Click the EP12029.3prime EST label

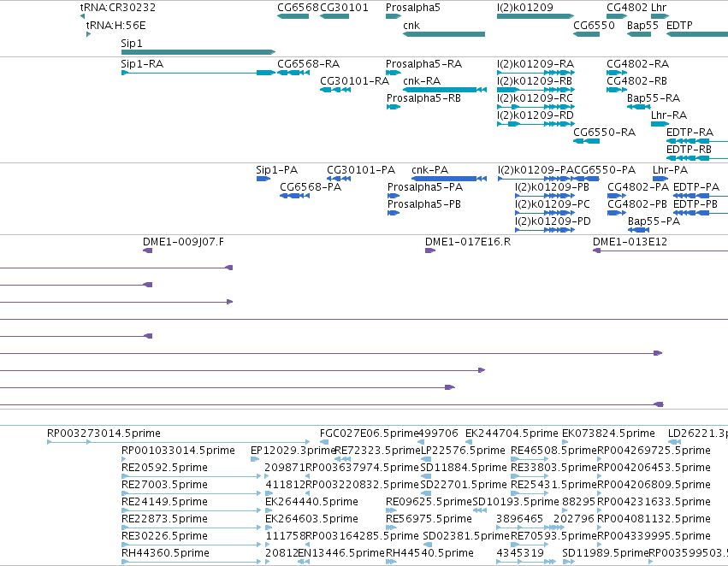pos(293,451)
